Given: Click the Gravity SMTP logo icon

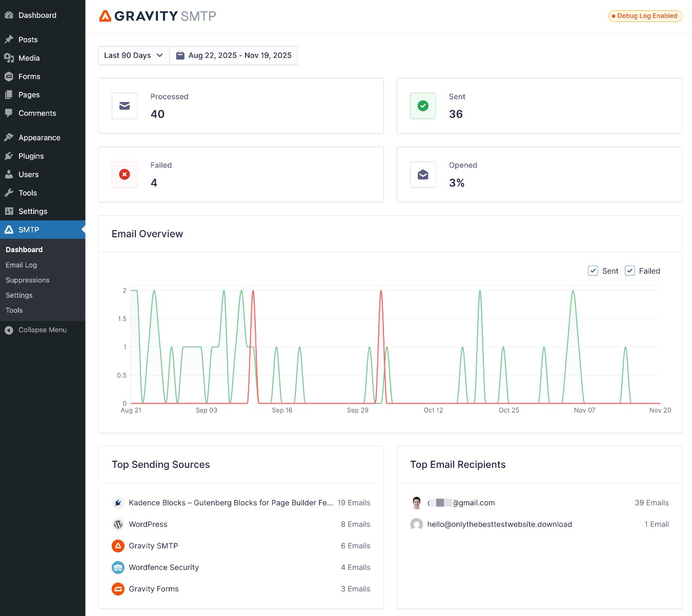Looking at the screenshot, I should pyautogui.click(x=106, y=16).
